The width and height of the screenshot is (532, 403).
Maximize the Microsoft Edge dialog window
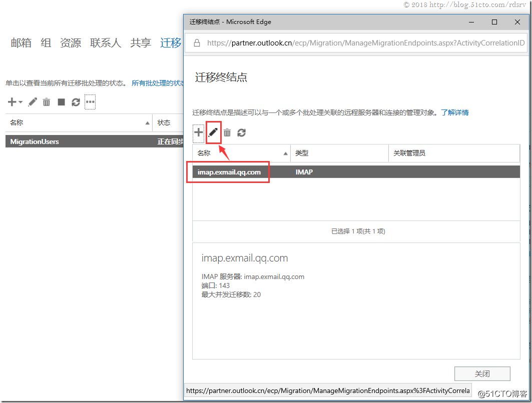[494, 22]
